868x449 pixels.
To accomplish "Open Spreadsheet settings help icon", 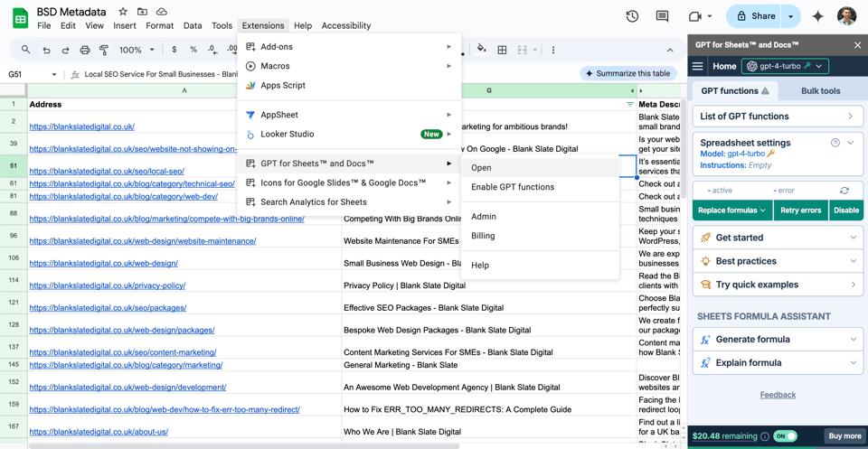I will click(x=835, y=143).
